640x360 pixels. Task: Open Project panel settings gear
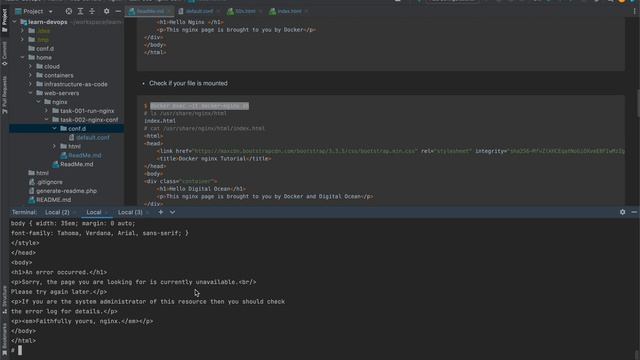[107, 11]
